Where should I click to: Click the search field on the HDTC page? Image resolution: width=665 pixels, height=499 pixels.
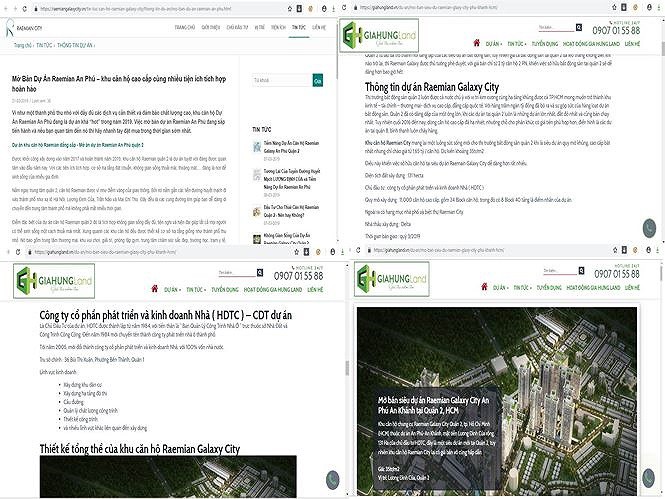pos(237,273)
